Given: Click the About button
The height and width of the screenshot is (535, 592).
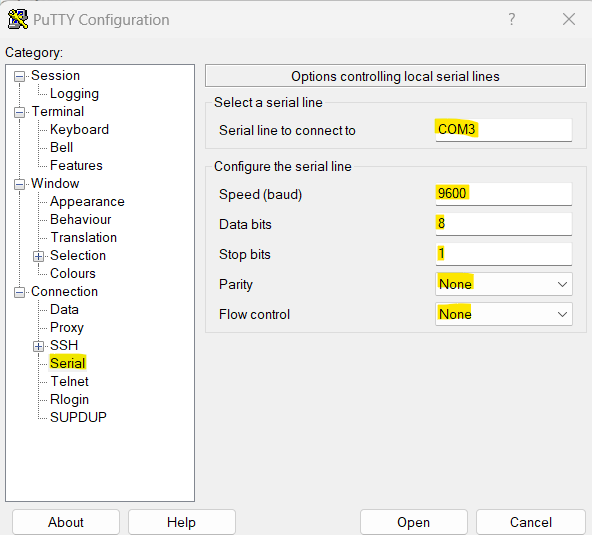Looking at the screenshot, I should (x=66, y=522).
